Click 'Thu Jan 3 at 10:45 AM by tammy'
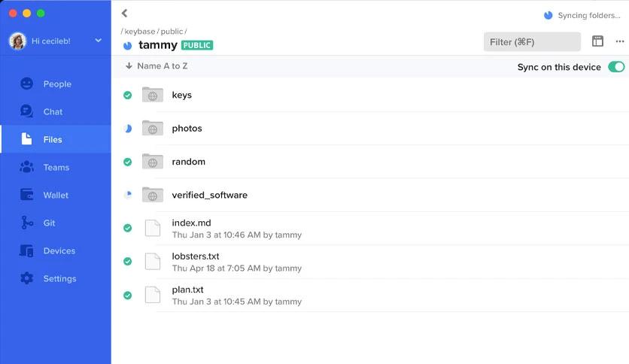 coord(237,302)
